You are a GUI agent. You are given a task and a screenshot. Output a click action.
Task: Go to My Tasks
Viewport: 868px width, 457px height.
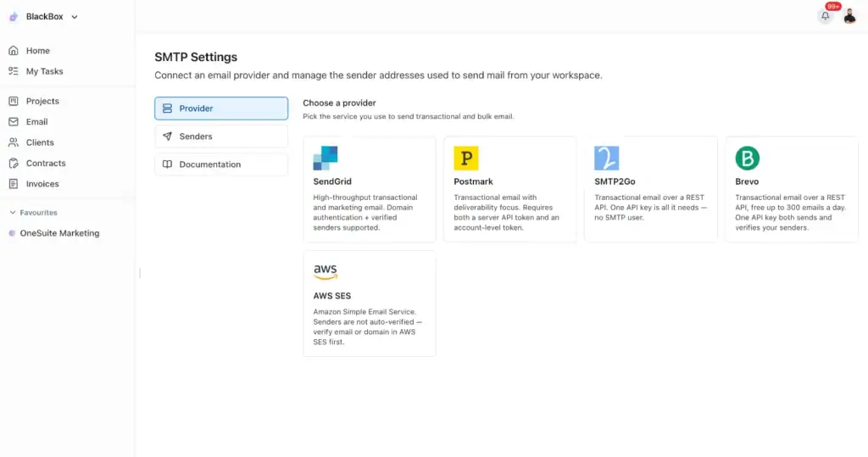click(44, 71)
